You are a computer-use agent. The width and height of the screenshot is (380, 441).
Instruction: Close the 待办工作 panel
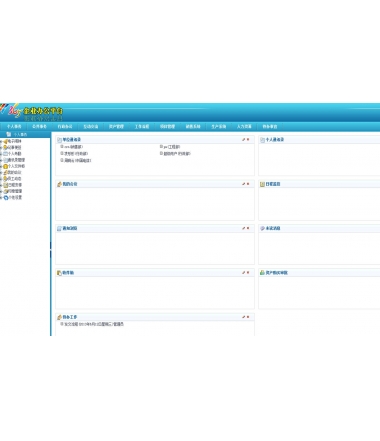[x=248, y=317]
